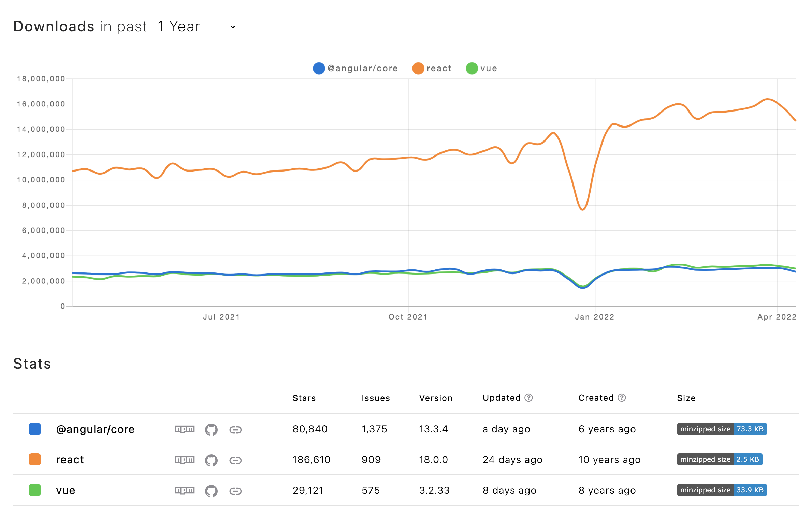Click the Issues column header
The height and width of the screenshot is (519, 812).
(376, 398)
